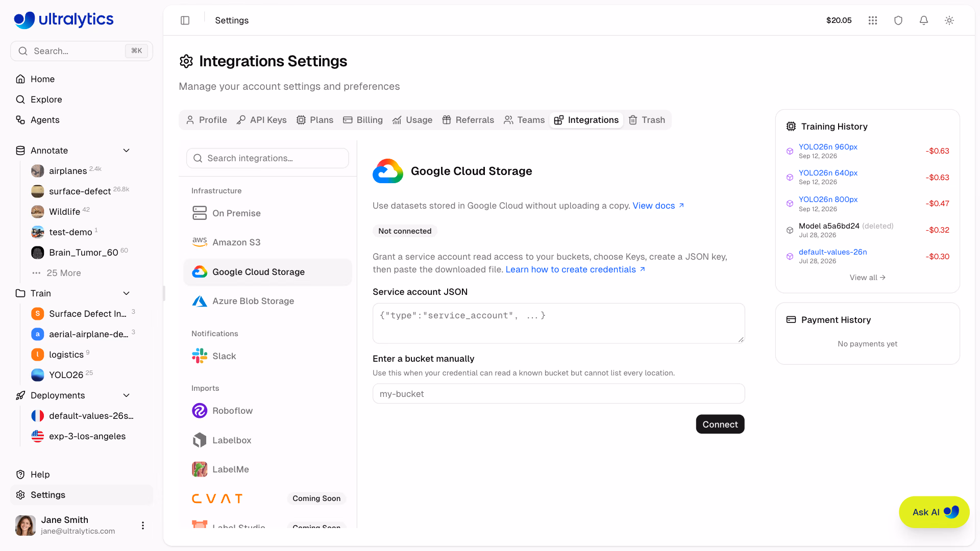Focus the sidebar Search box
980x551 pixels.
[x=82, y=51]
